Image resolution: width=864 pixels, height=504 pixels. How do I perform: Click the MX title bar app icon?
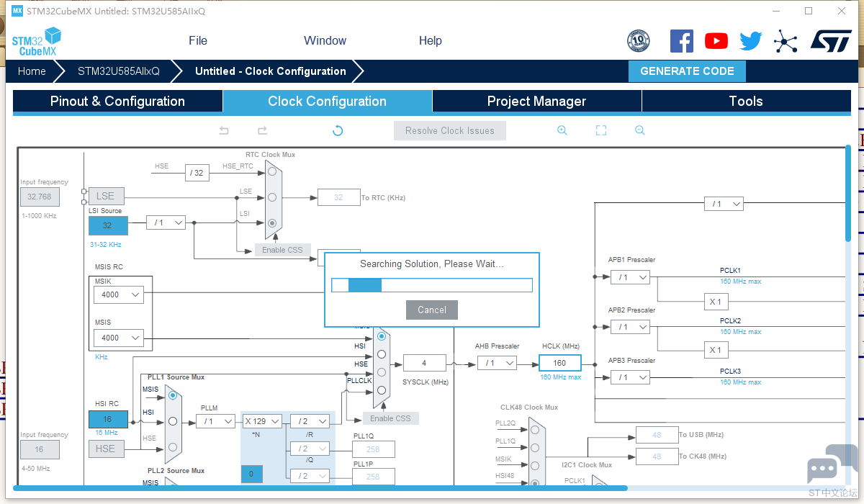pos(17,11)
